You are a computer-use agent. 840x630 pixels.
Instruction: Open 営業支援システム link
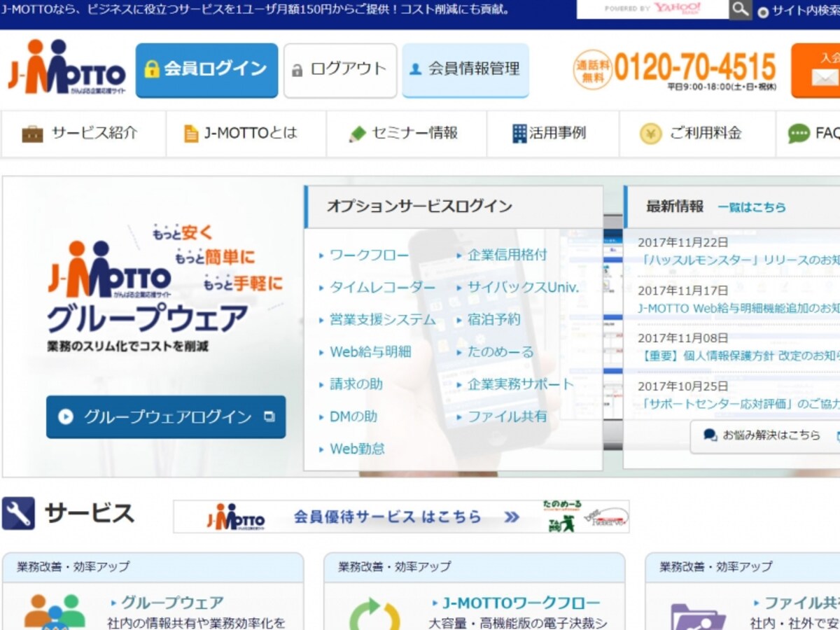click(x=383, y=320)
